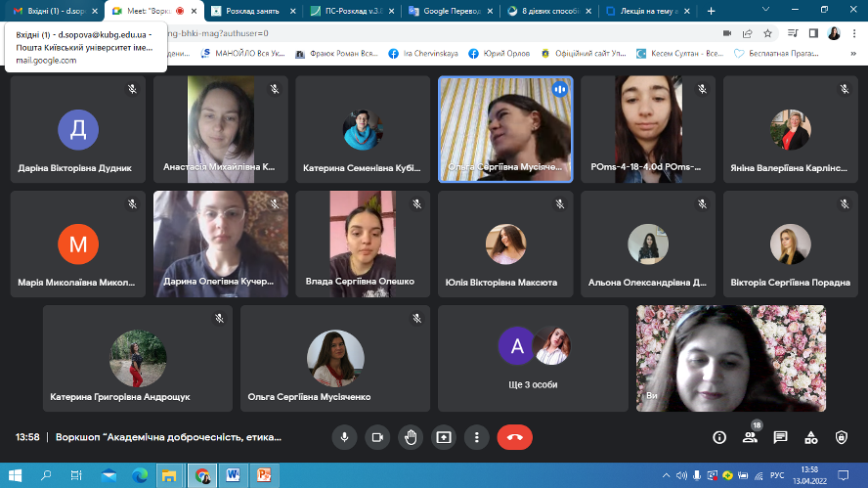868x488 pixels.
Task: Open the tab search dropdown chevron
Action: tap(765, 10)
